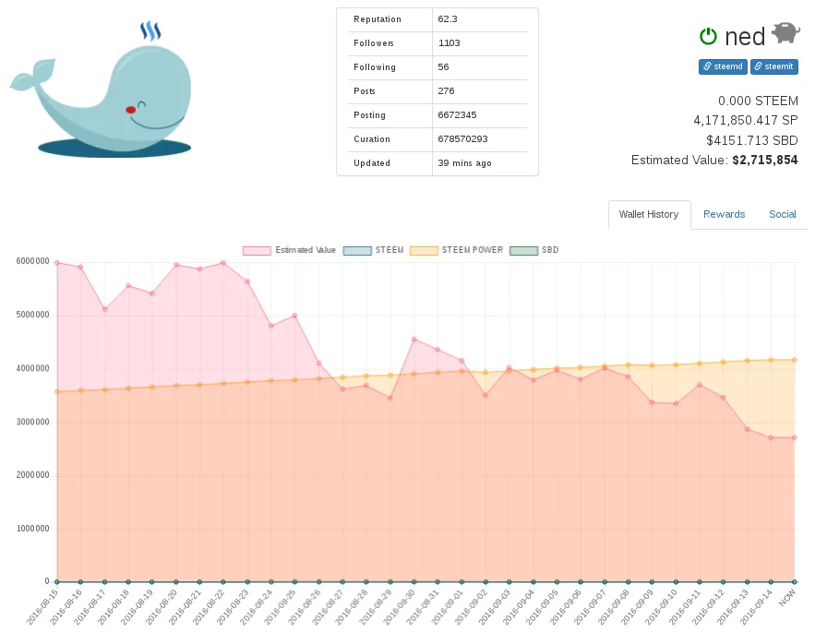Open the steemit profile link button

click(x=774, y=66)
